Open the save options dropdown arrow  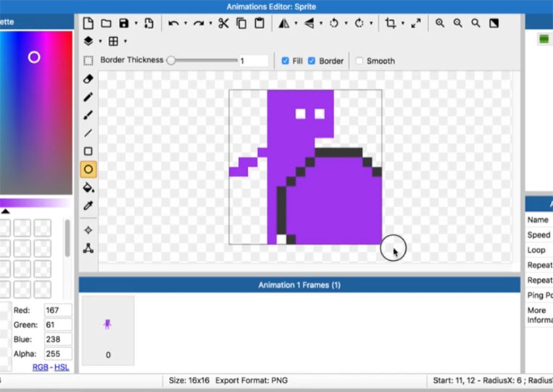(136, 23)
